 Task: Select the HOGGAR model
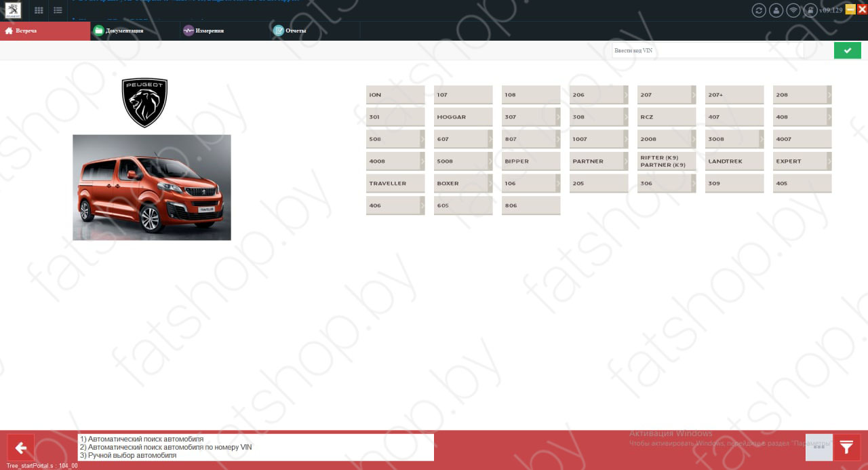tap(463, 117)
